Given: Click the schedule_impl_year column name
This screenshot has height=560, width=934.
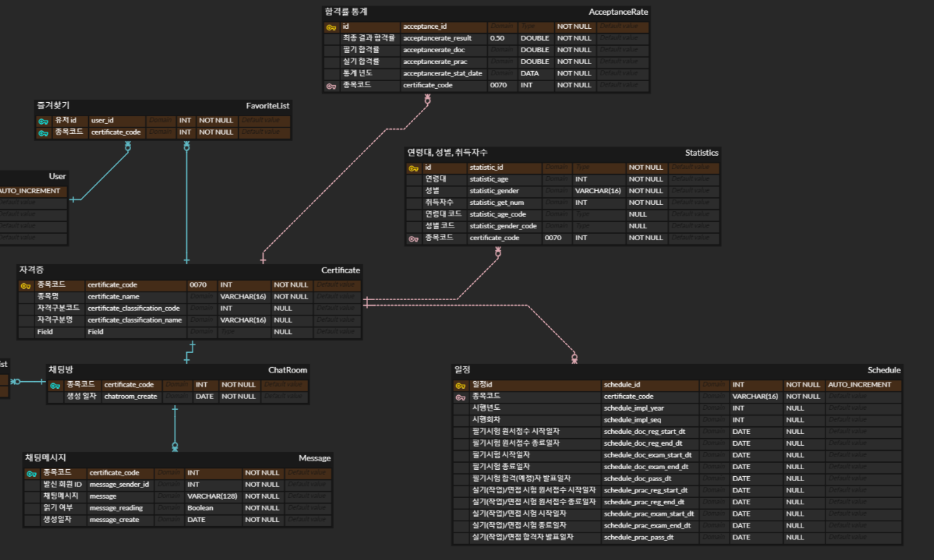Looking at the screenshot, I should (634, 409).
